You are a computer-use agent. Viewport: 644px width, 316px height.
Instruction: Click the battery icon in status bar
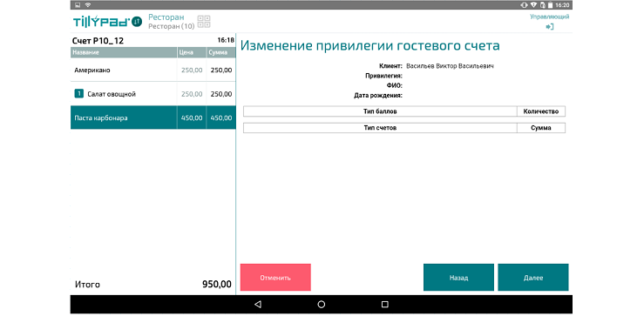coord(549,5)
